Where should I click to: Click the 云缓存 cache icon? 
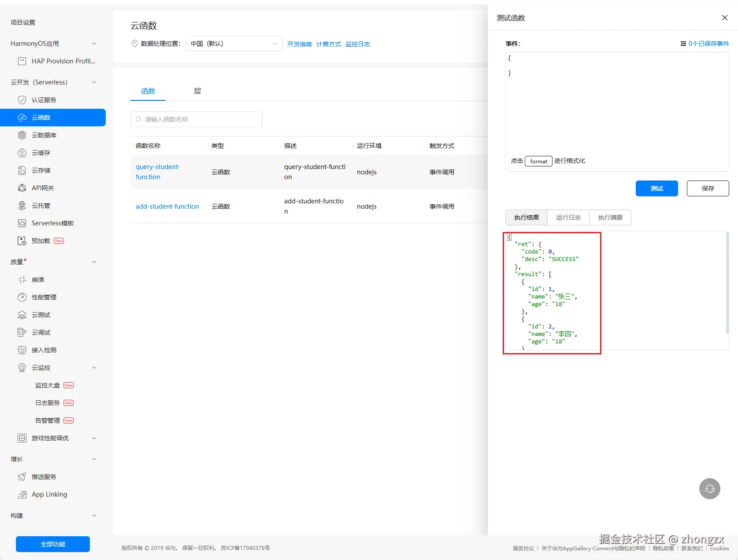tap(22, 153)
